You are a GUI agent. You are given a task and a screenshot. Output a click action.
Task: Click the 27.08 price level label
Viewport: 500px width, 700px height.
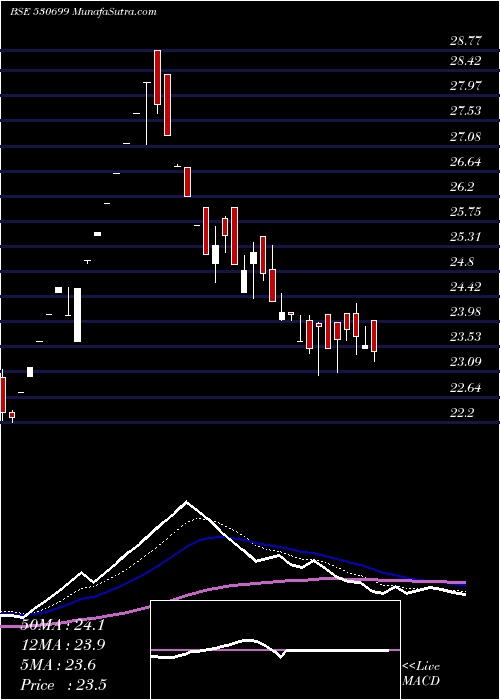466,136
